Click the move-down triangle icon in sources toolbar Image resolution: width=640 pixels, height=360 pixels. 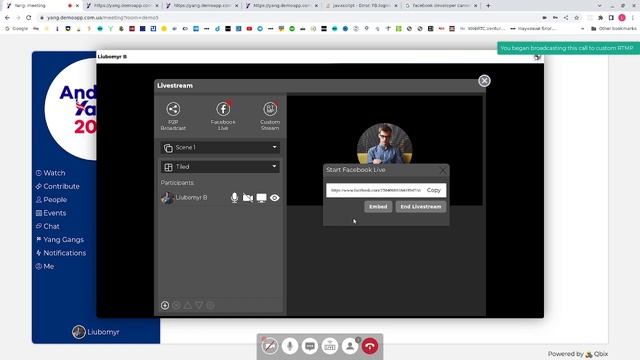199,305
